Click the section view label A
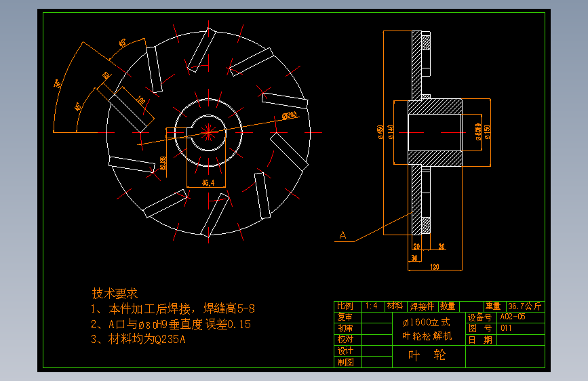 (342, 235)
